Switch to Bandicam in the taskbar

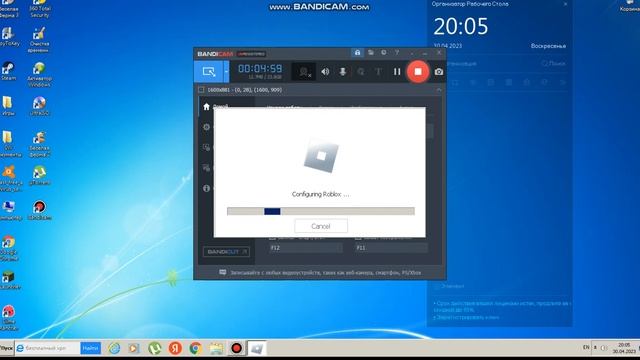pyautogui.click(x=236, y=348)
